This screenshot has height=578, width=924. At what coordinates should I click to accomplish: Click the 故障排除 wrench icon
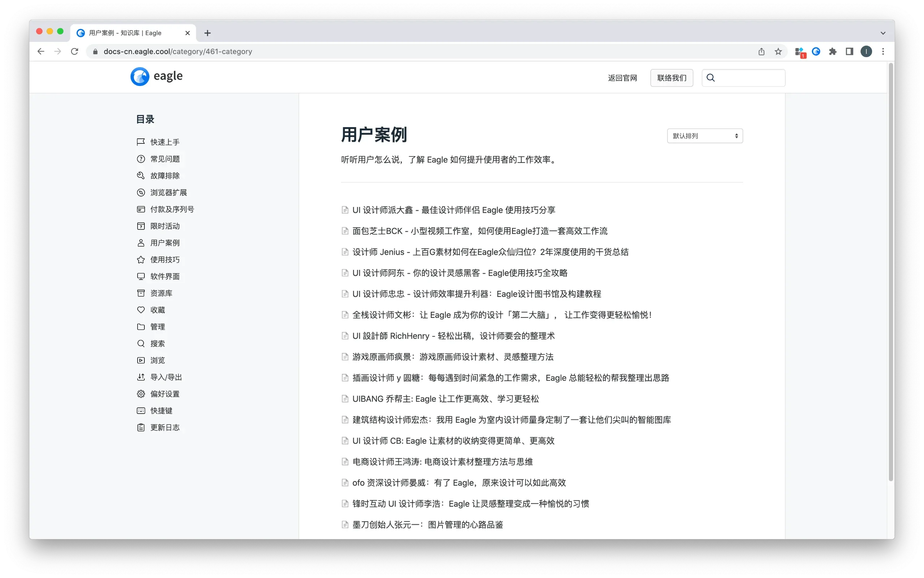pos(141,176)
